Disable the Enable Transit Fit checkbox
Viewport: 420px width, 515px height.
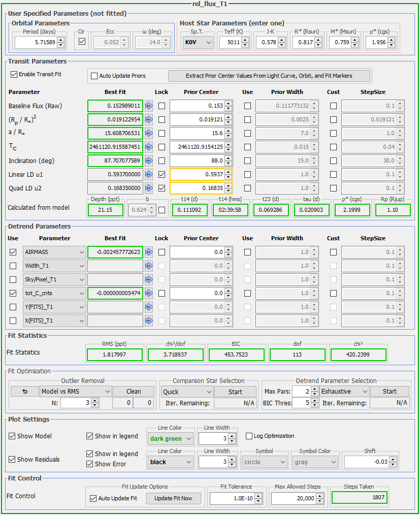(x=14, y=74)
